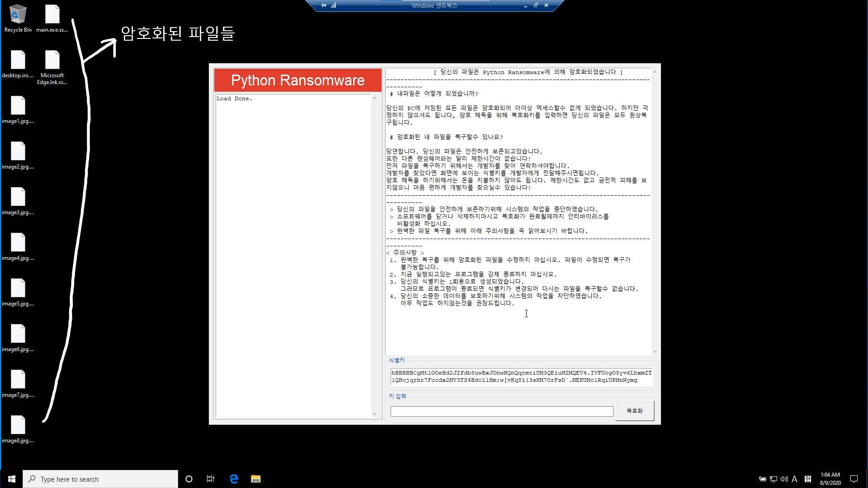The width and height of the screenshot is (868, 488).
Task: Click the 복호화 decrypt button
Action: (x=634, y=411)
